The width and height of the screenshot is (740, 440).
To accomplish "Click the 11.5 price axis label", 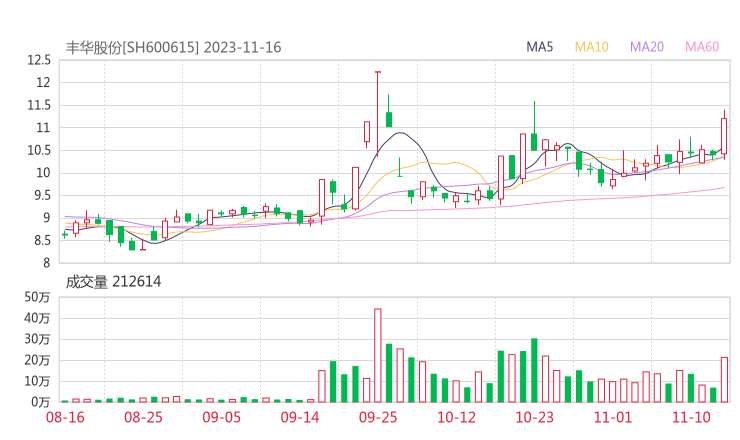I will [x=39, y=105].
